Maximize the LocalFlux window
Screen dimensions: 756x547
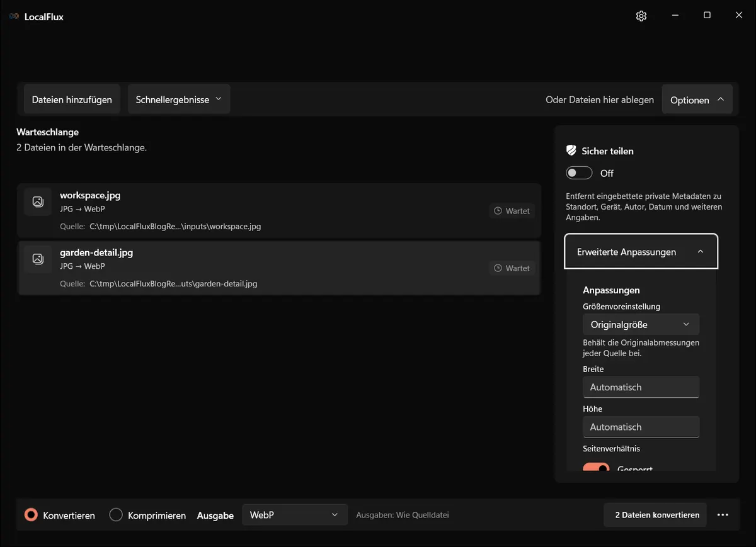tap(707, 16)
